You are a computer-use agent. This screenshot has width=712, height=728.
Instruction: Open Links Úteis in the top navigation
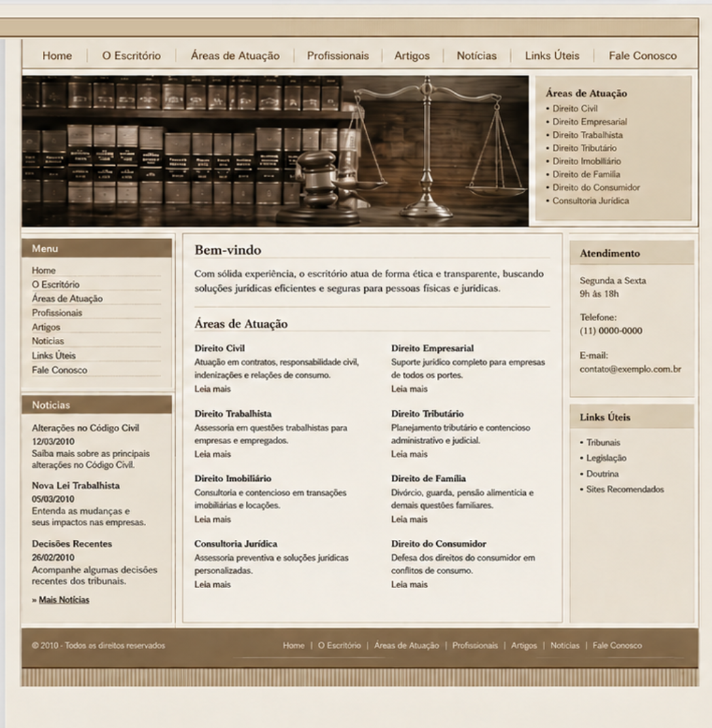(552, 56)
